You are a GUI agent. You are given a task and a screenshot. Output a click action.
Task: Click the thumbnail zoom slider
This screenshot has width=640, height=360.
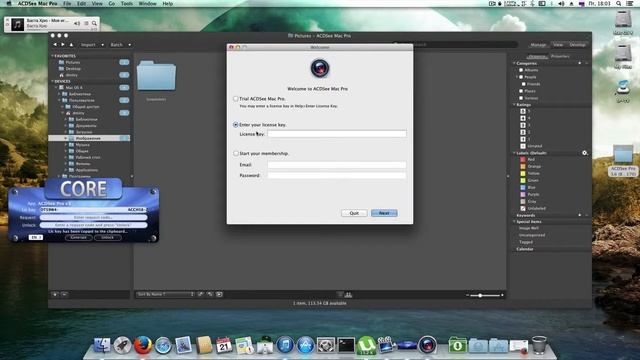480,295
